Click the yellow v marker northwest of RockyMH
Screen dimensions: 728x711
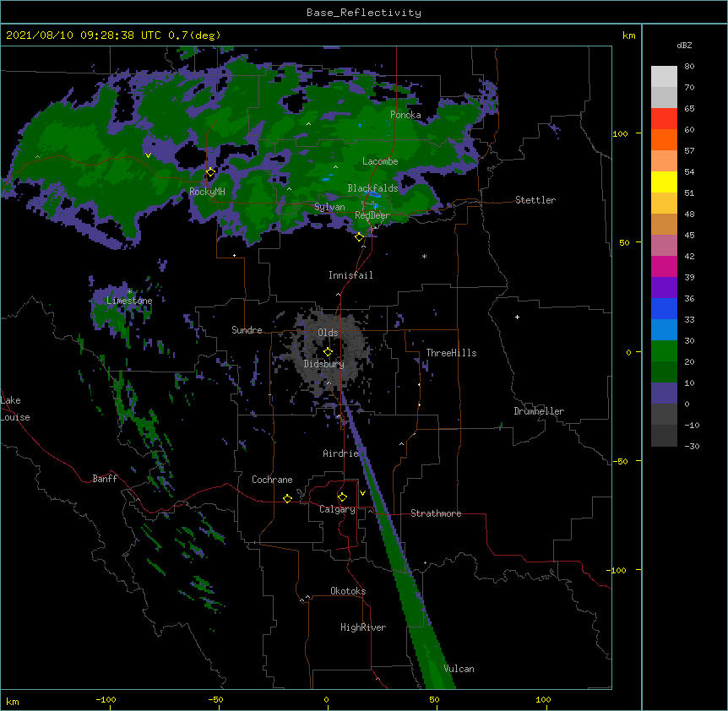coord(148,155)
